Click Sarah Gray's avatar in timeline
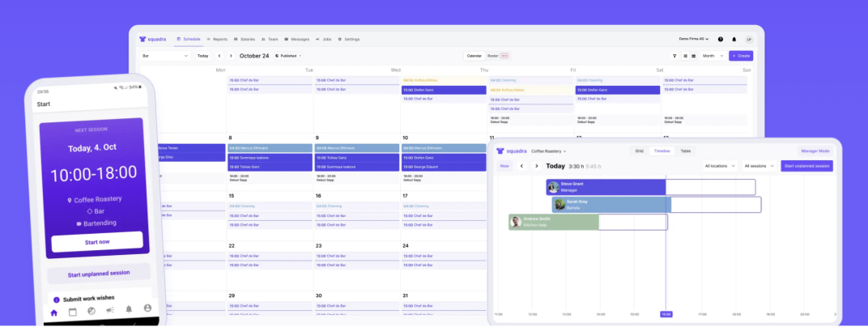868x327 pixels. point(560,205)
